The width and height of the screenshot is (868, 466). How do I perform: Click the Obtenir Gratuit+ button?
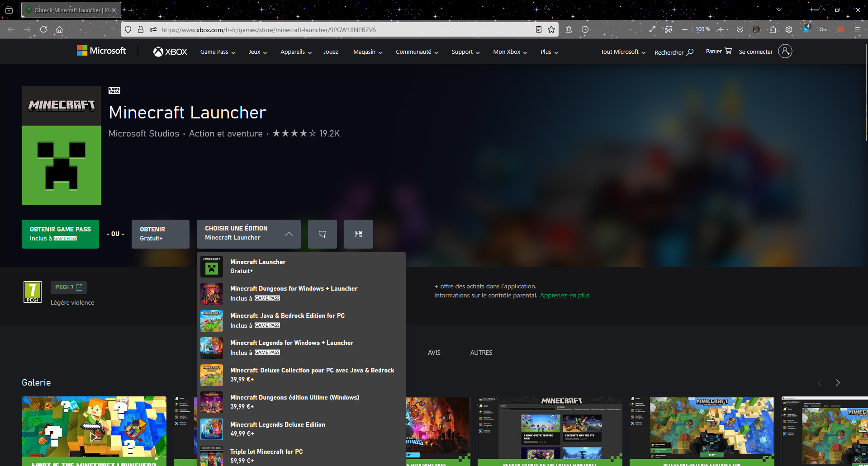click(161, 234)
